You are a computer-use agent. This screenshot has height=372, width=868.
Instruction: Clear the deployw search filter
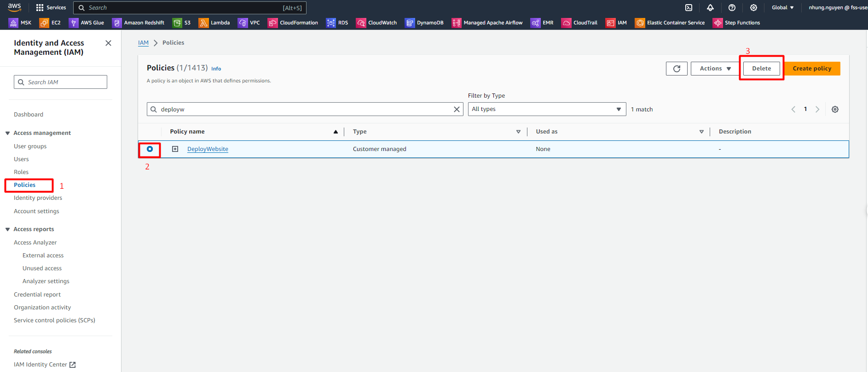point(457,109)
